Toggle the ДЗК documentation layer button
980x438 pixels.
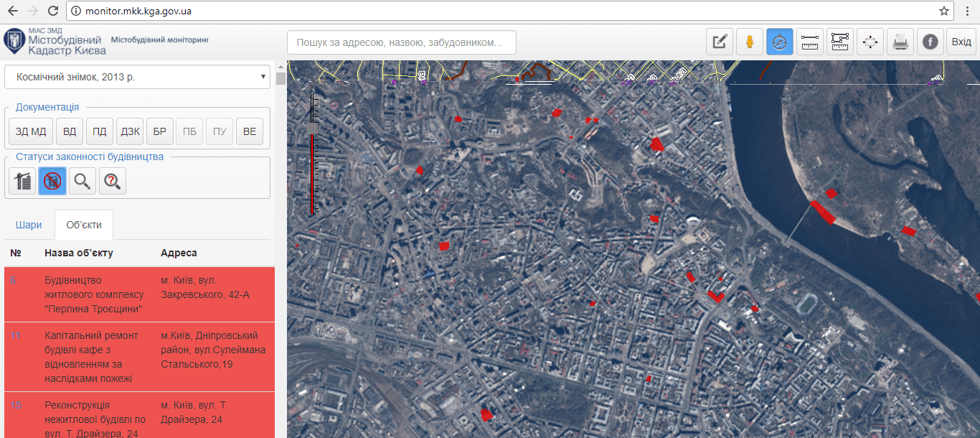(x=130, y=131)
